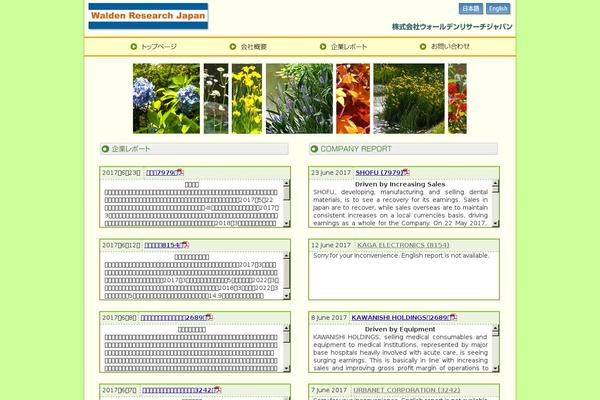Open the Japanese 3242 report link
Screen dimensions: 600x400
click(x=178, y=390)
